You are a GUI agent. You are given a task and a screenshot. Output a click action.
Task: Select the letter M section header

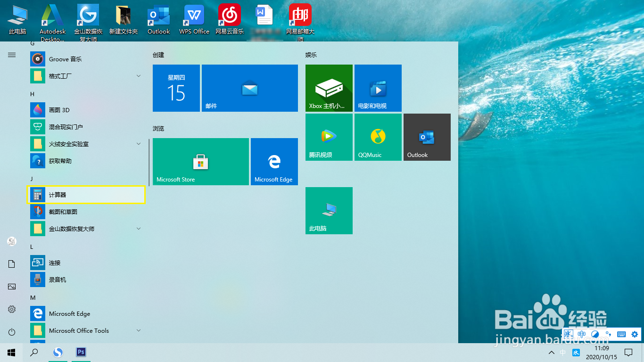[33, 297]
